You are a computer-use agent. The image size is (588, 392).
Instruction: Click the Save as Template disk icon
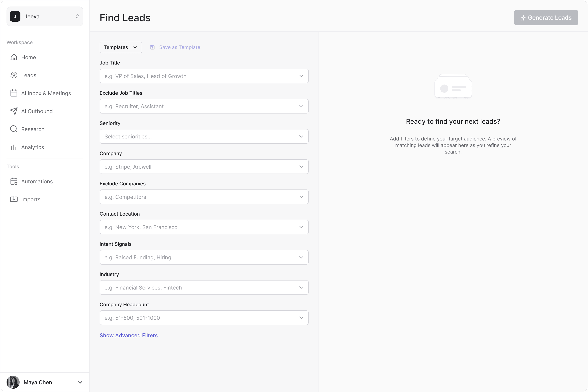point(152,47)
